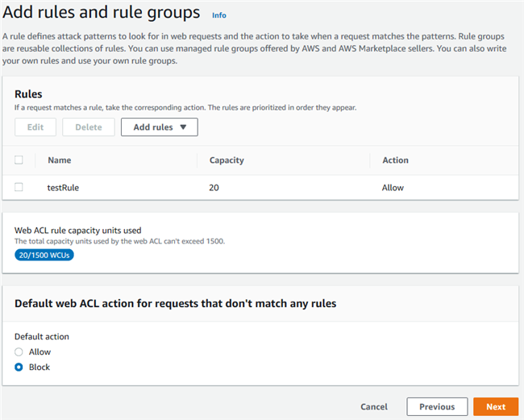This screenshot has width=524, height=420.
Task: Cancel the web ACL wizard
Action: [374, 407]
